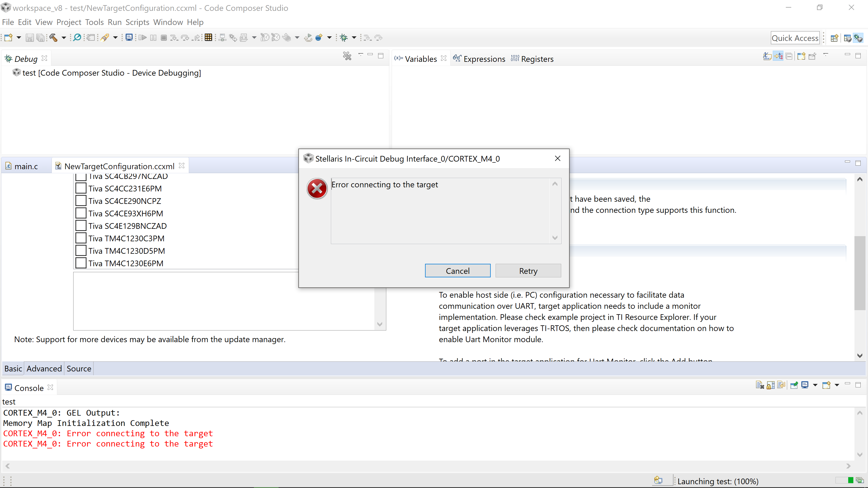
Task: Check the Tiva SC4CE93XH6PM device checkbox
Action: tap(81, 213)
